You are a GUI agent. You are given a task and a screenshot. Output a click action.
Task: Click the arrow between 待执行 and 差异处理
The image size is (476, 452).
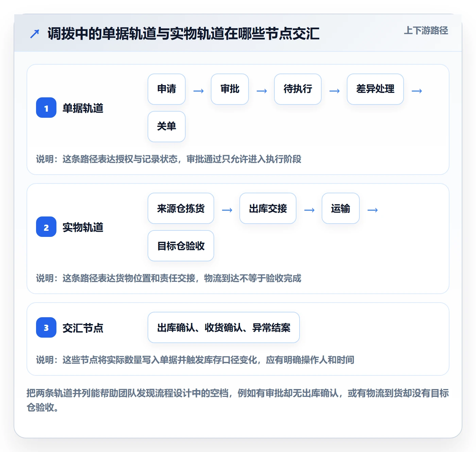335,91
